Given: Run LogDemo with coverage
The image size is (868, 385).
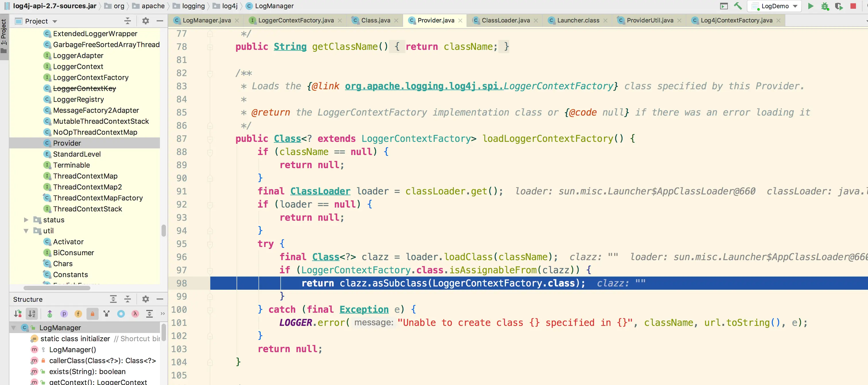Looking at the screenshot, I should [839, 6].
